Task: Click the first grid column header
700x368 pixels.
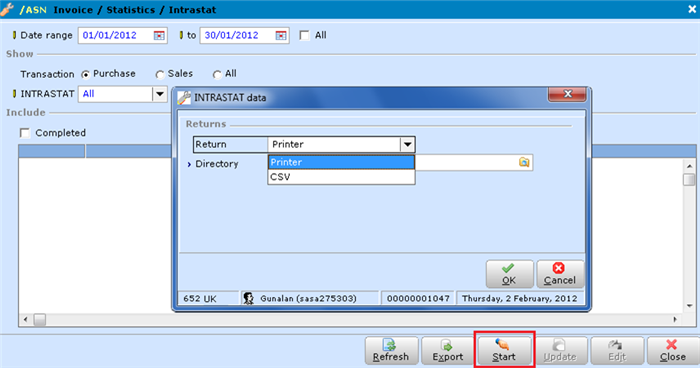Action: pyautogui.click(x=52, y=151)
